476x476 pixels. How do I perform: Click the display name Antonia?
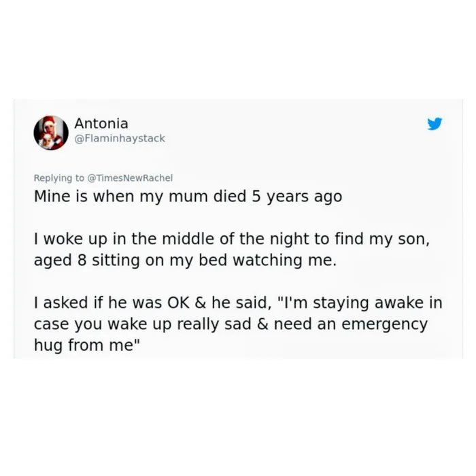pos(101,123)
